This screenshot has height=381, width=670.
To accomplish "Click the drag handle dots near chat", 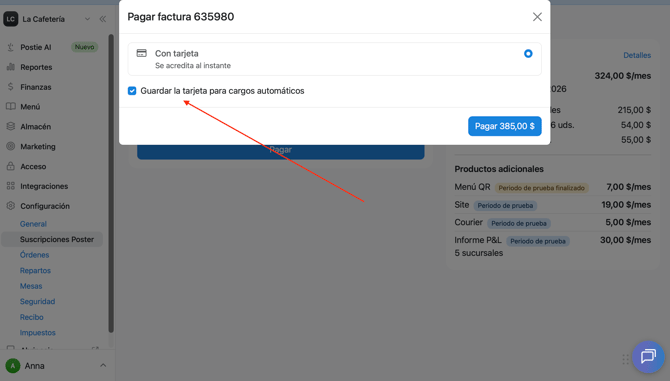I will click(626, 359).
